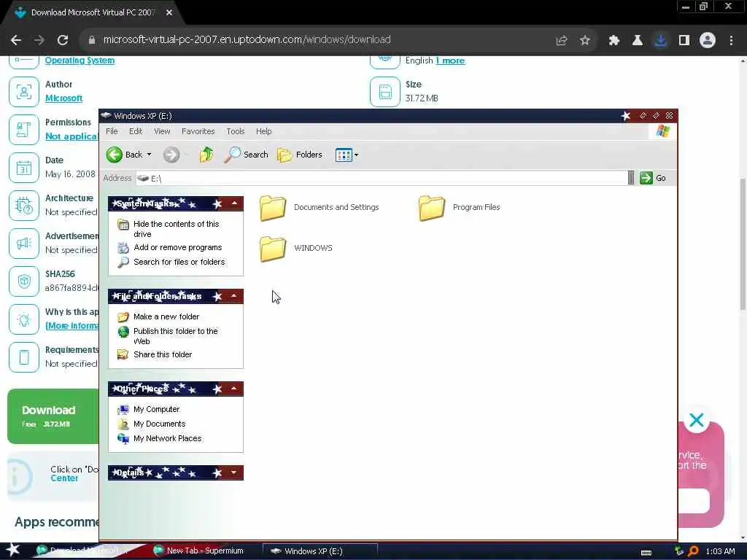Click the Start star button on taskbar
747x560 pixels.
click(13, 550)
